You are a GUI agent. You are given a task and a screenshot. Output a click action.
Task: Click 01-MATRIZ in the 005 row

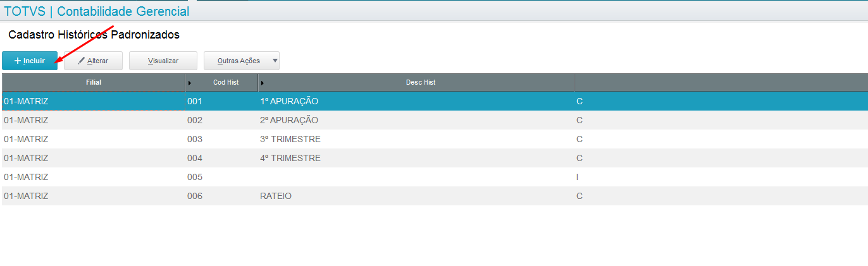tap(26, 177)
